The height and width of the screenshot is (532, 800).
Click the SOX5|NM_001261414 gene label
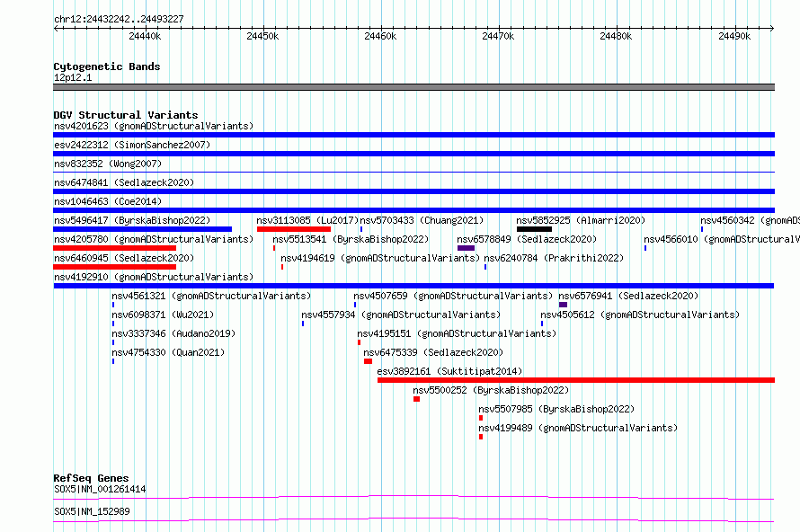pos(100,489)
